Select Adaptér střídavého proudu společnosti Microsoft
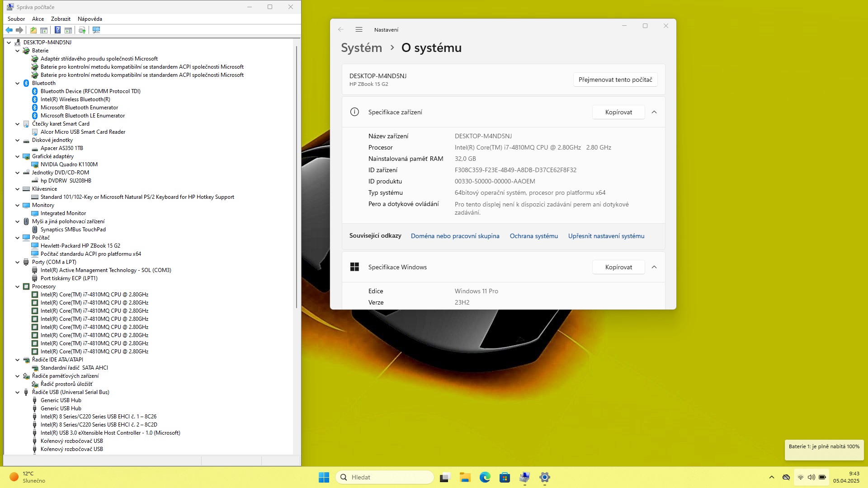This screenshot has width=868, height=488. click(x=99, y=59)
